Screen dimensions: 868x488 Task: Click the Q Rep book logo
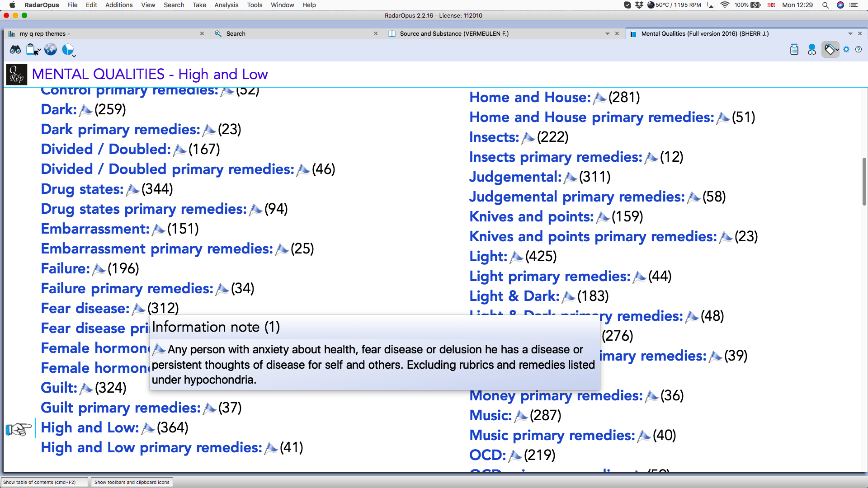pos(17,75)
